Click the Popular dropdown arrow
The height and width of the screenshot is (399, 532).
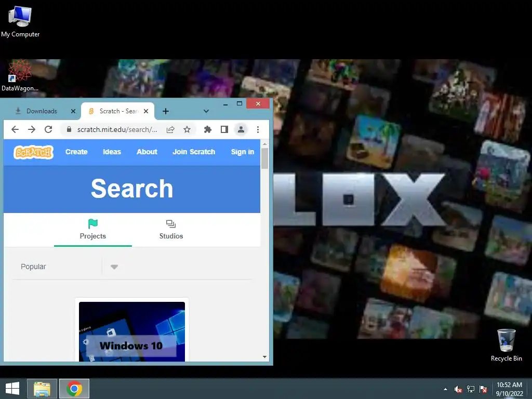point(114,267)
